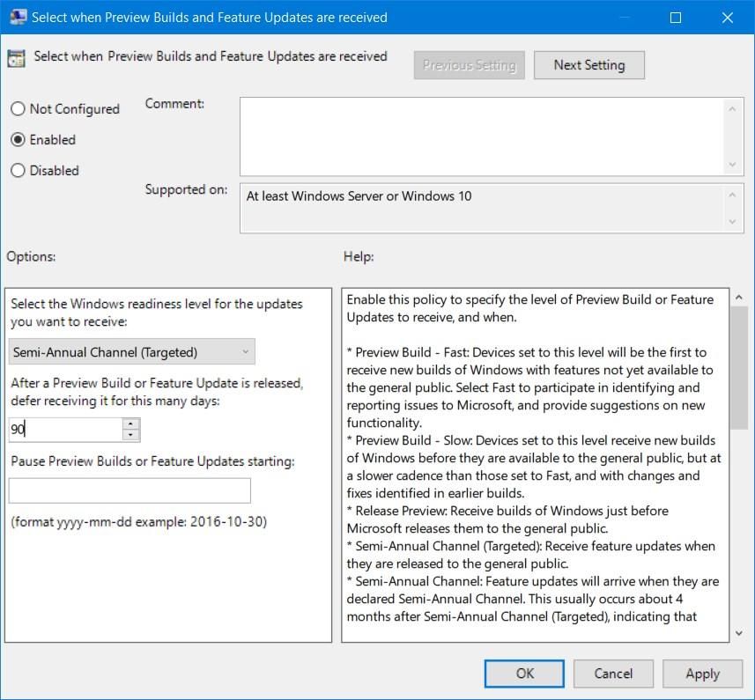Click inside the Comment text box
This screenshot has height=700, width=755.
[x=481, y=136]
